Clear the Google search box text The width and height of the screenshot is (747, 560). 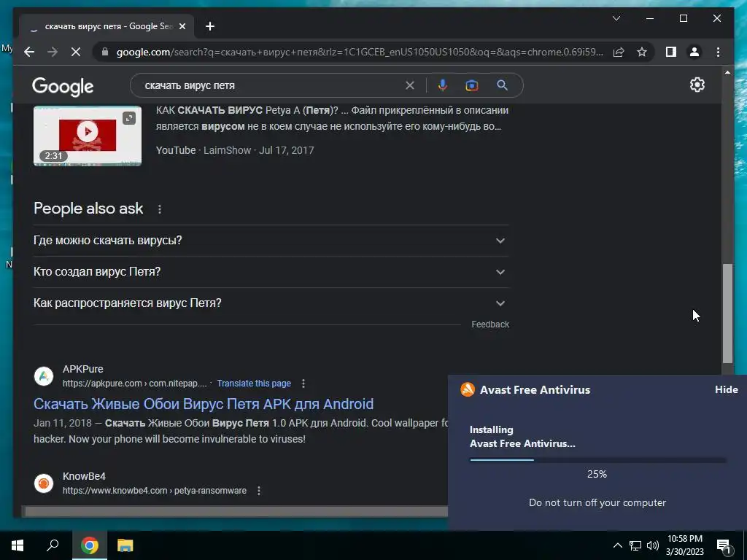(410, 86)
